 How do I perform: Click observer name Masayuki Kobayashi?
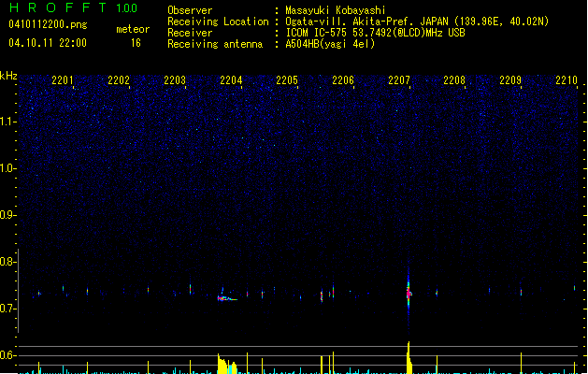coord(336,10)
